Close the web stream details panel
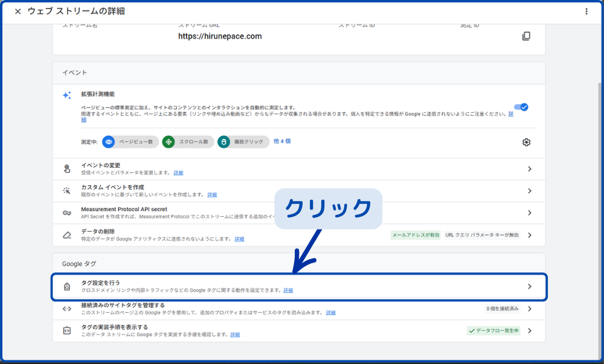Viewport: 604px width, 364px height. coord(18,11)
